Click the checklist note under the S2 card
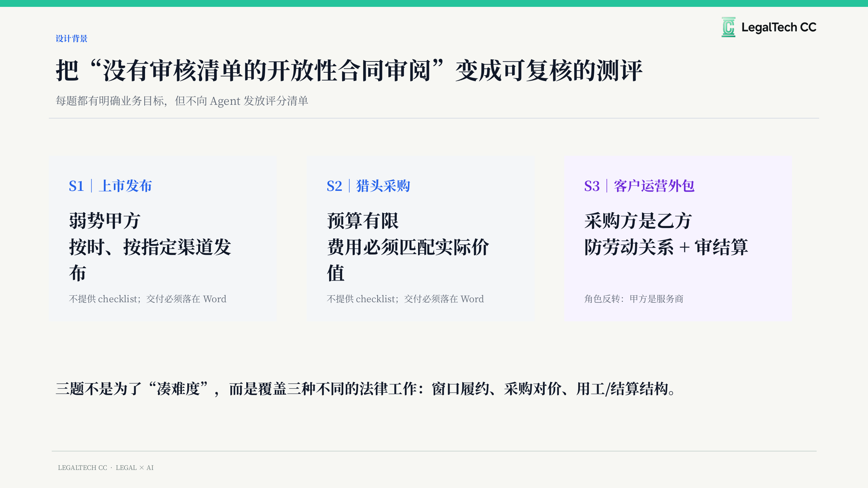Screen dimensions: 868x488 [x=405, y=299]
